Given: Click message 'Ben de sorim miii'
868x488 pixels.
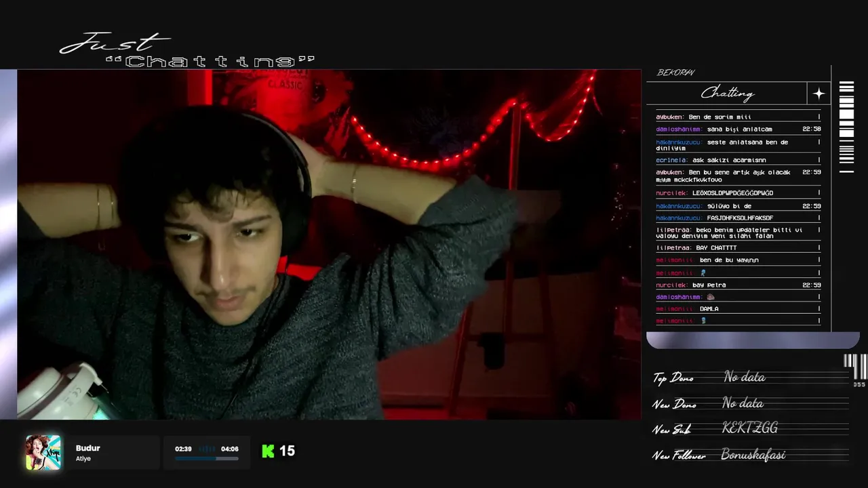Looking at the screenshot, I should coord(719,117).
